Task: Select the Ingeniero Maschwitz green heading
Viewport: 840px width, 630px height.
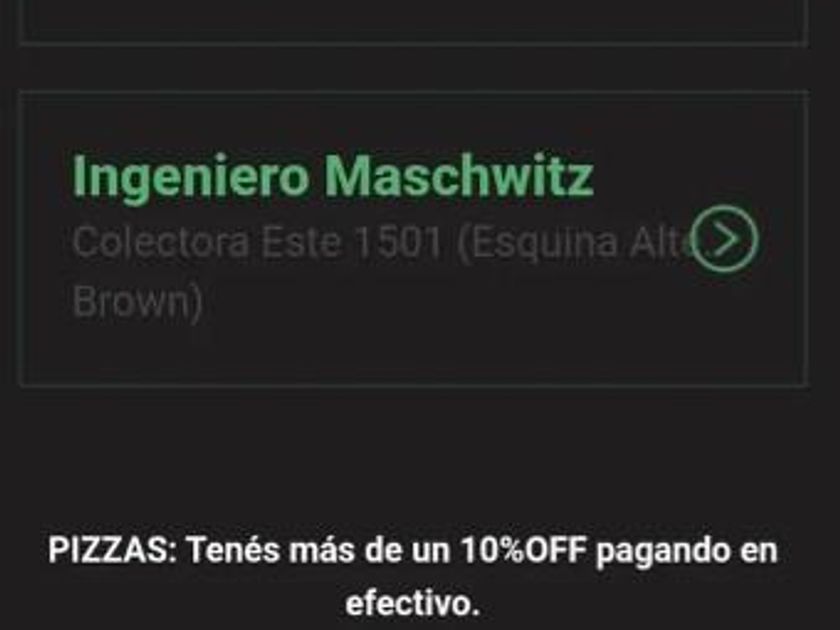Action: [333, 177]
